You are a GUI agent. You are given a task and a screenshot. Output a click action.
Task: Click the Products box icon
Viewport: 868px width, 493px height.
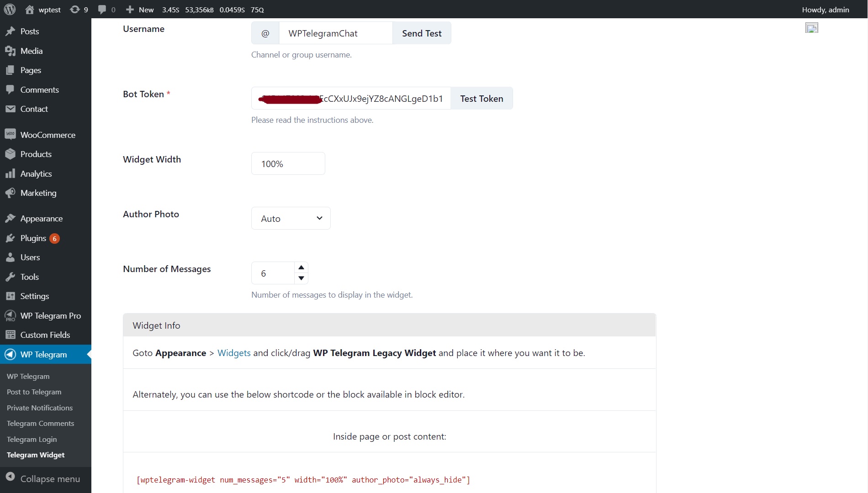pos(10,154)
